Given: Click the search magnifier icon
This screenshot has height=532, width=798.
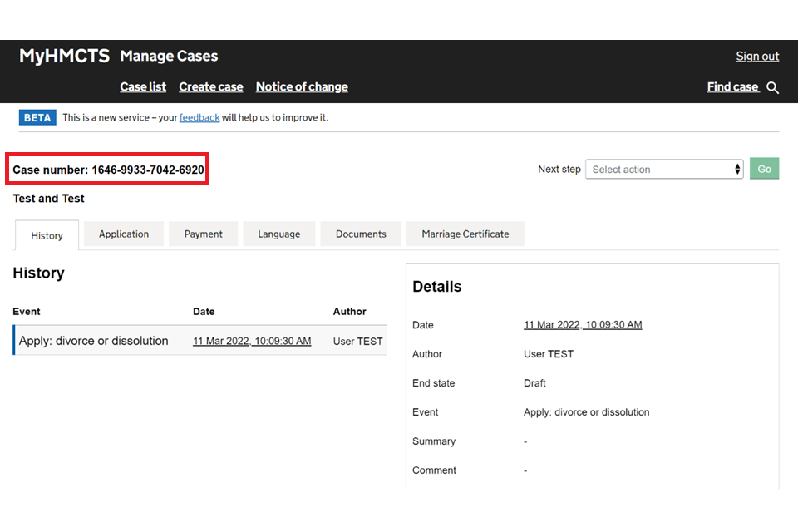Looking at the screenshot, I should [x=773, y=88].
